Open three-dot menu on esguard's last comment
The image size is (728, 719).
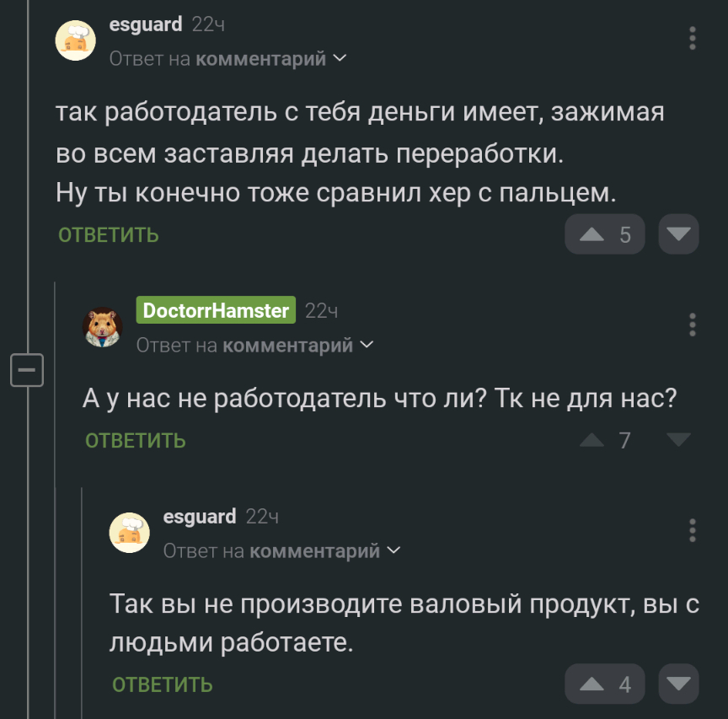693,530
